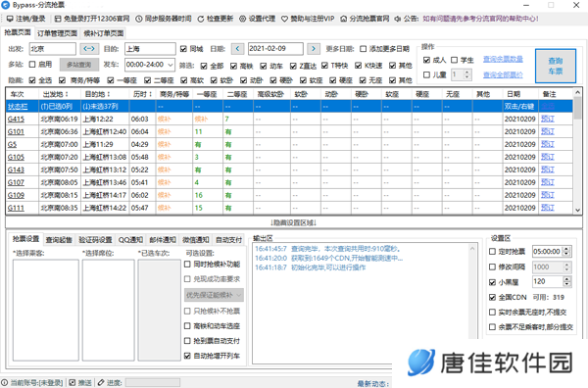Switch to 候补订单页面 tab
588x388 pixels.
tap(104, 33)
